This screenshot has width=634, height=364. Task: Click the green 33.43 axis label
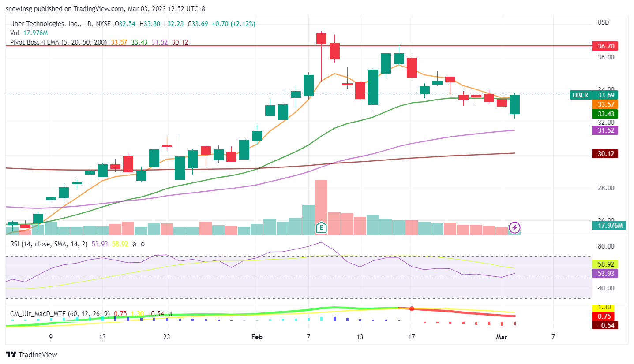pyautogui.click(x=605, y=114)
